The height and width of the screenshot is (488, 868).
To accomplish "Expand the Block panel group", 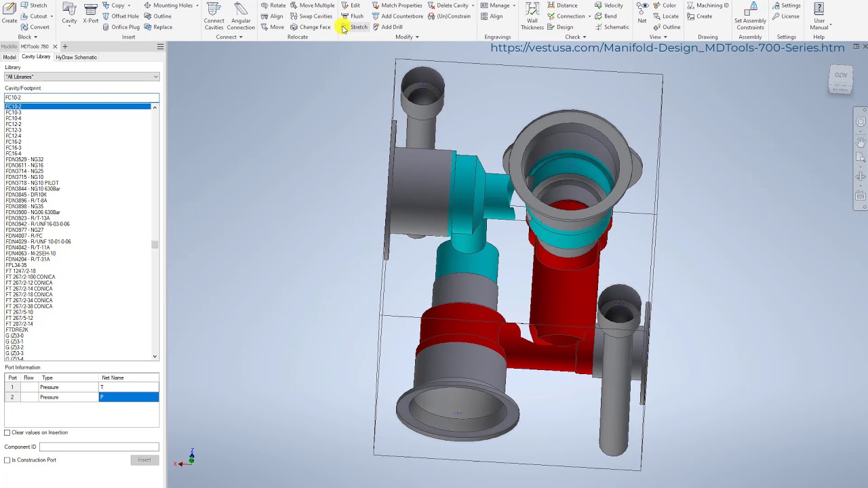I will pos(27,37).
